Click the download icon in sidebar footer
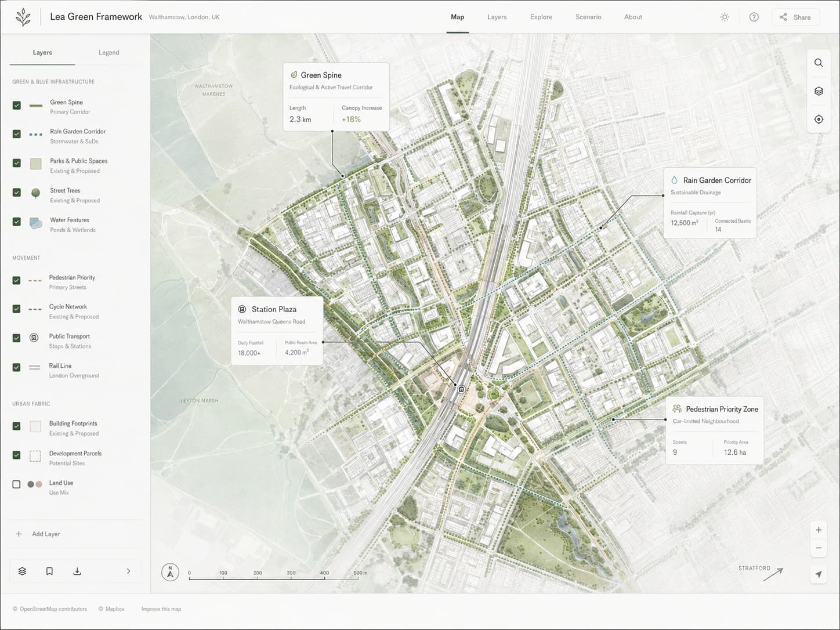The image size is (840, 630). [77, 571]
